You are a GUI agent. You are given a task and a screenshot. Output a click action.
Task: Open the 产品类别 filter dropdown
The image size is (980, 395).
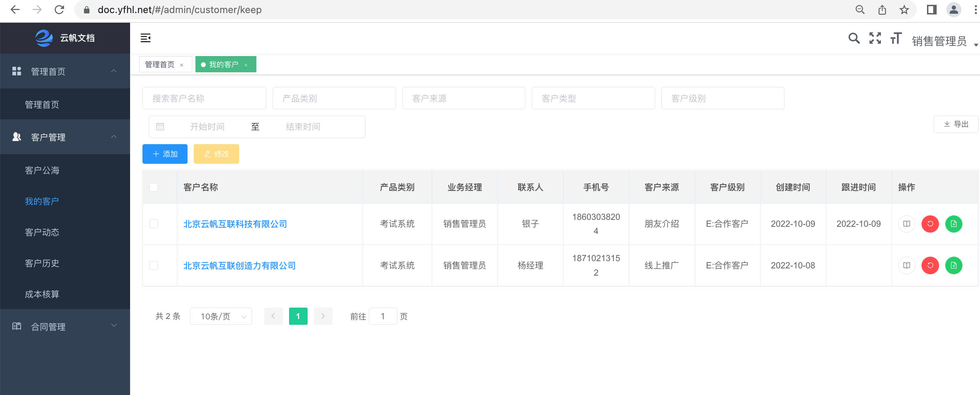pos(334,98)
